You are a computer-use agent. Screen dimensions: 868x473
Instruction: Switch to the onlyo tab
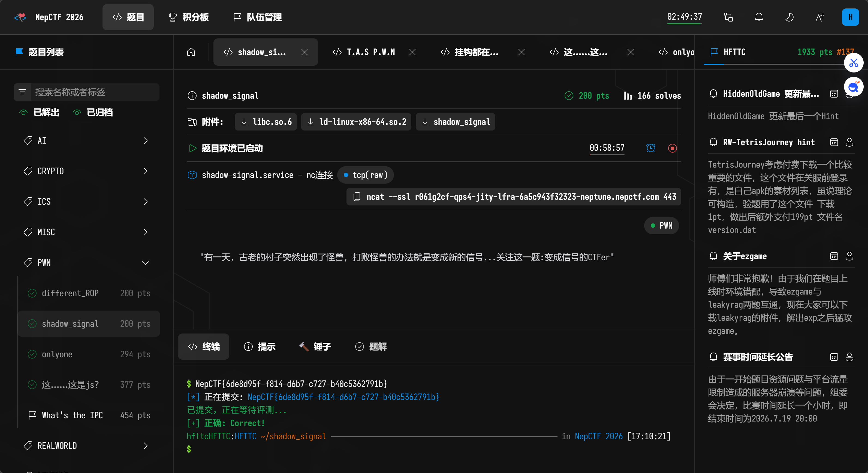click(x=677, y=52)
